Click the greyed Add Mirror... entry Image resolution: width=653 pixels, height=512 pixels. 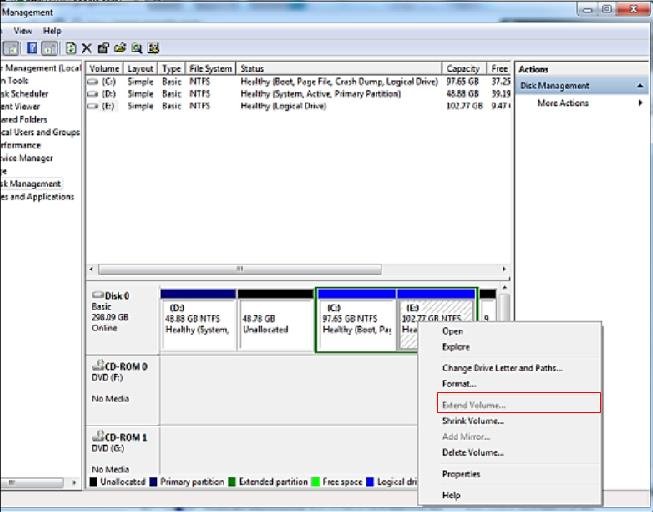click(x=466, y=437)
